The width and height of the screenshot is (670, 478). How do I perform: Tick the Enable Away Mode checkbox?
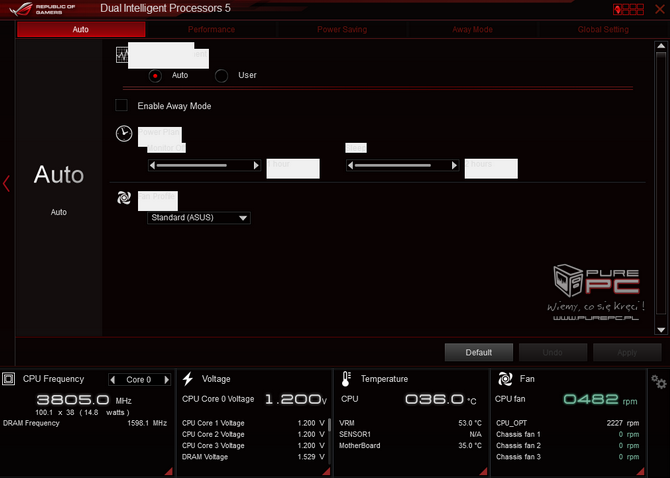[x=121, y=105]
